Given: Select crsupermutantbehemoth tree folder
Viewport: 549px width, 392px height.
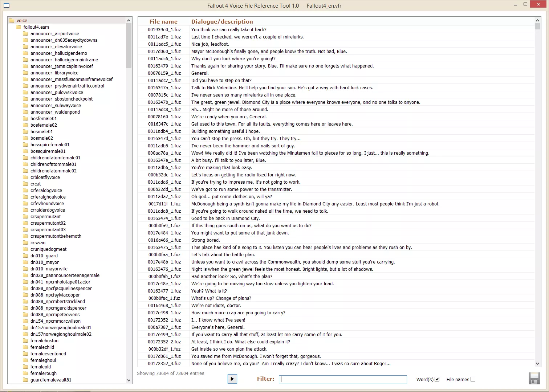Looking at the screenshot, I should click(56, 236).
